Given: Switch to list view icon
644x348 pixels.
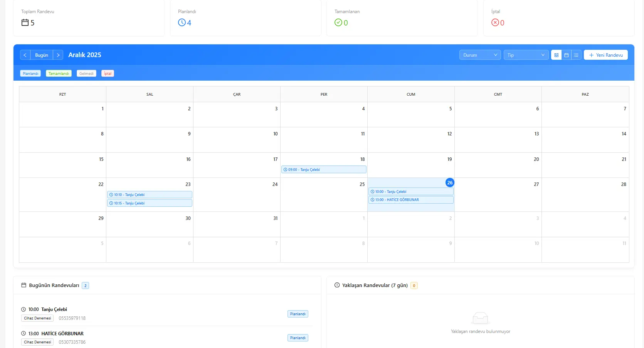Looking at the screenshot, I should tap(576, 55).
